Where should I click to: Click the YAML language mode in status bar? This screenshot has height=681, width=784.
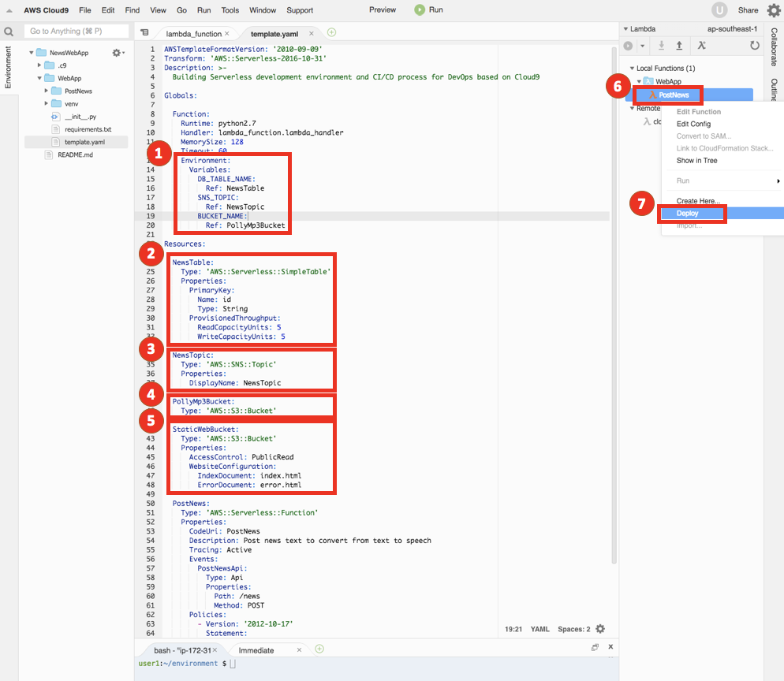tap(539, 629)
